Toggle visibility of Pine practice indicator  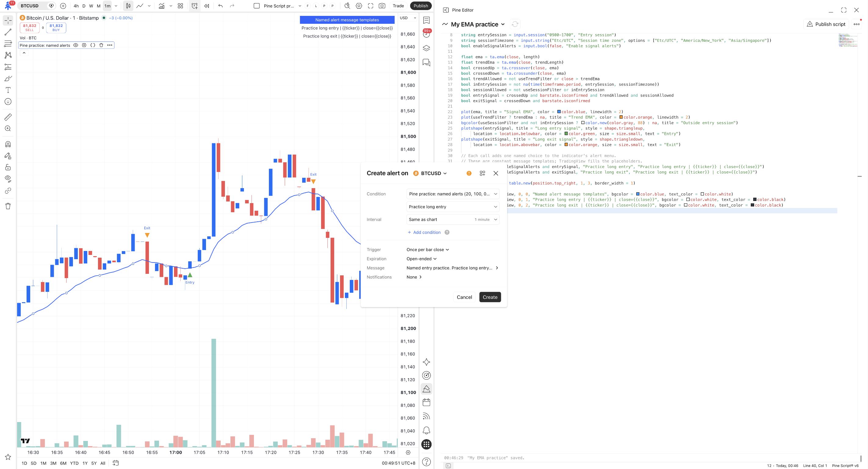76,45
